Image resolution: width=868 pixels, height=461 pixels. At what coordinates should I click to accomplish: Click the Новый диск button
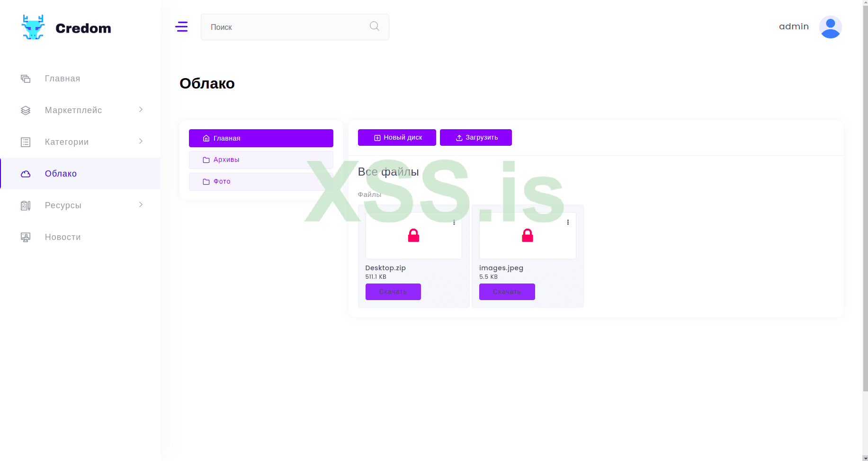(397, 137)
